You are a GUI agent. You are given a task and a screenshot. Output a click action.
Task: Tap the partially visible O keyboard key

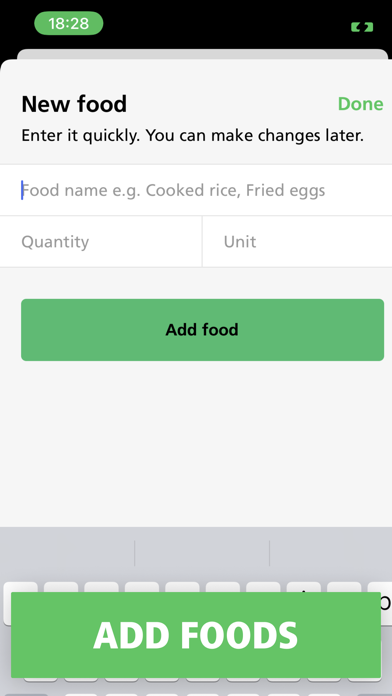[386, 603]
